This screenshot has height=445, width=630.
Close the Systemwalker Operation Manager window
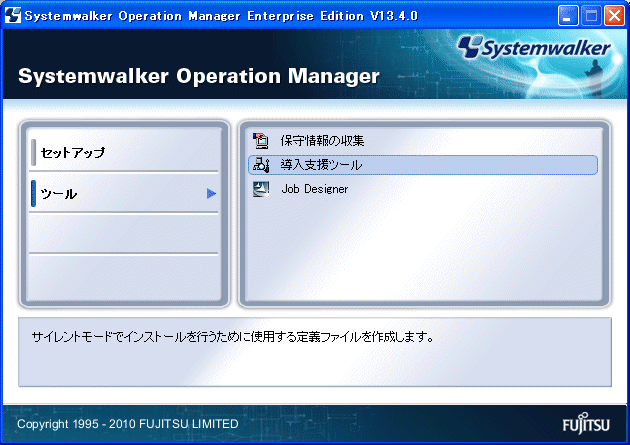click(x=615, y=16)
